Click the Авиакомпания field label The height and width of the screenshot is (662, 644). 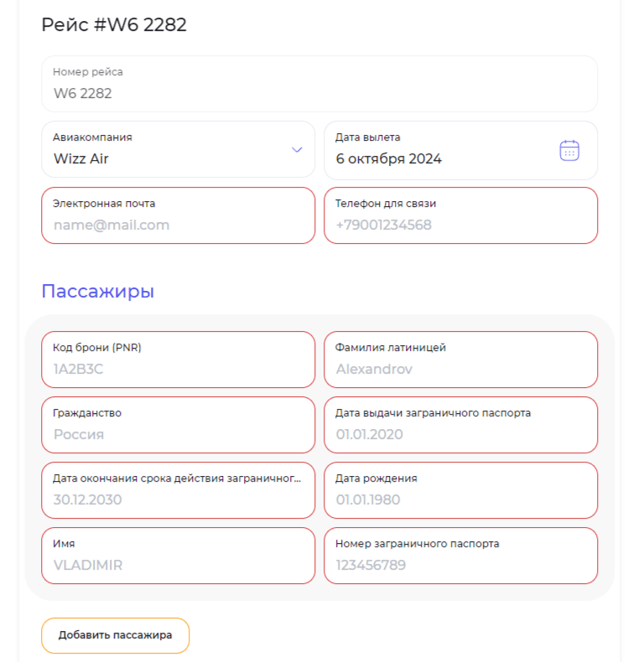click(x=92, y=137)
